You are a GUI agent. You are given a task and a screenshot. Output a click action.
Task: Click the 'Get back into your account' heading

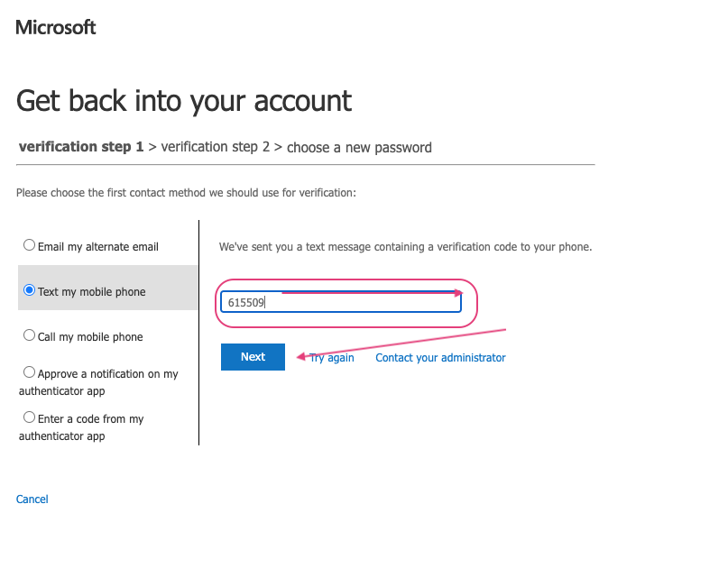[184, 101]
